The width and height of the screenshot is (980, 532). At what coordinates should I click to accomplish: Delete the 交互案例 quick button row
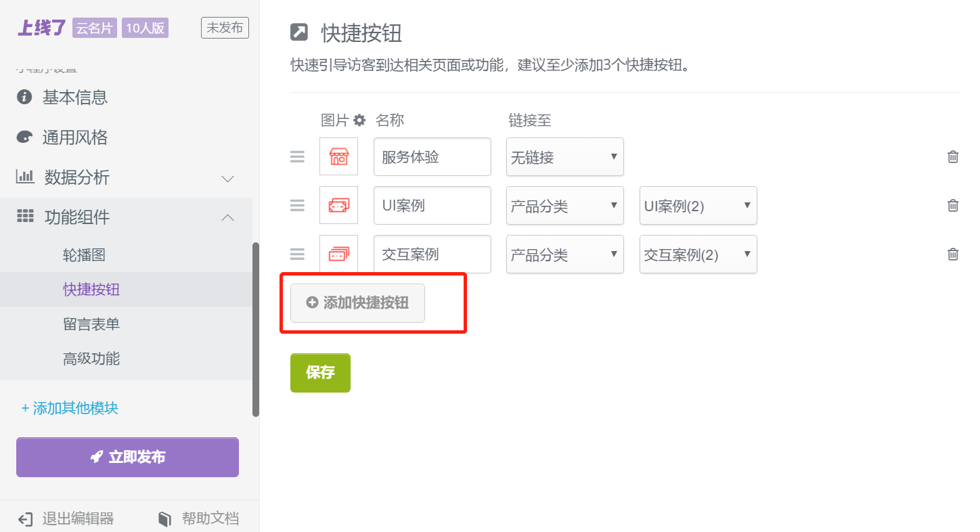click(x=953, y=254)
